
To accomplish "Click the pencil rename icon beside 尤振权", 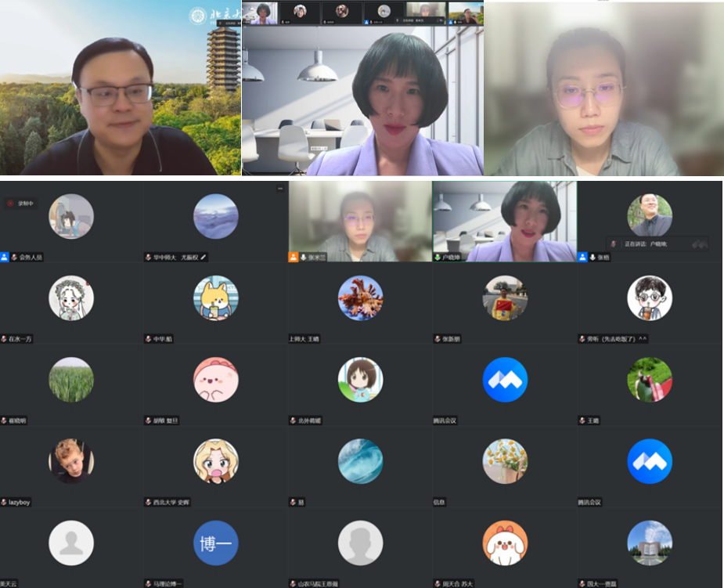I will point(204,257).
